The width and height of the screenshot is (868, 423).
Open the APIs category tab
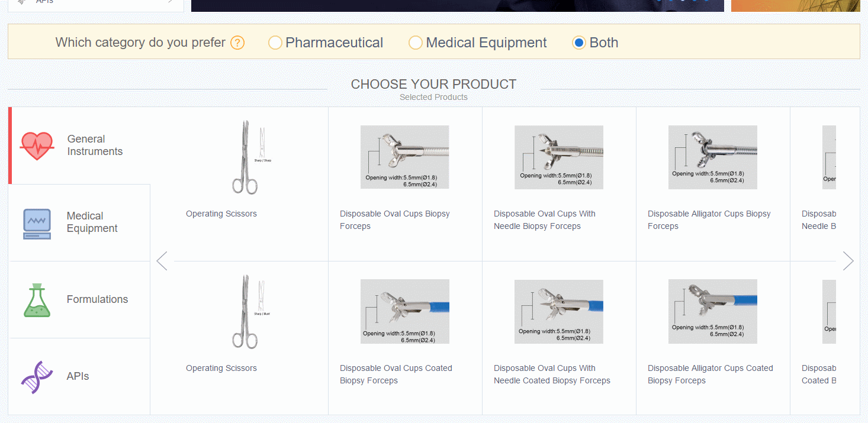click(78, 376)
